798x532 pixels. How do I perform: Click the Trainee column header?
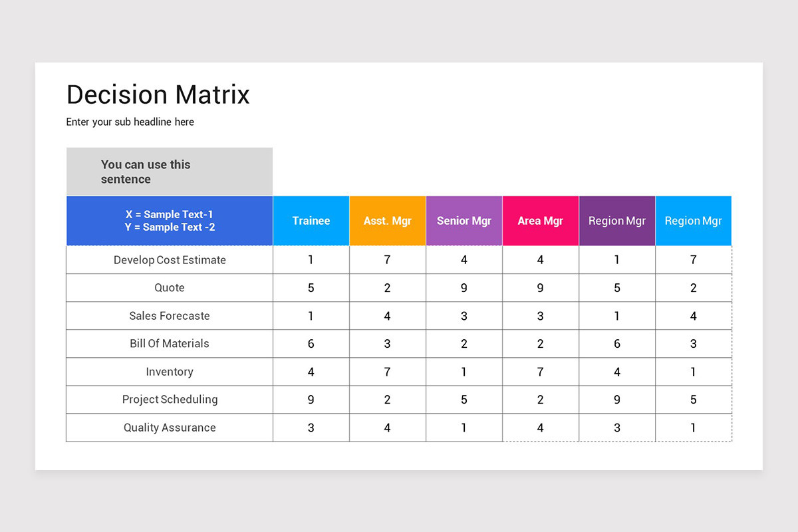pyautogui.click(x=311, y=221)
